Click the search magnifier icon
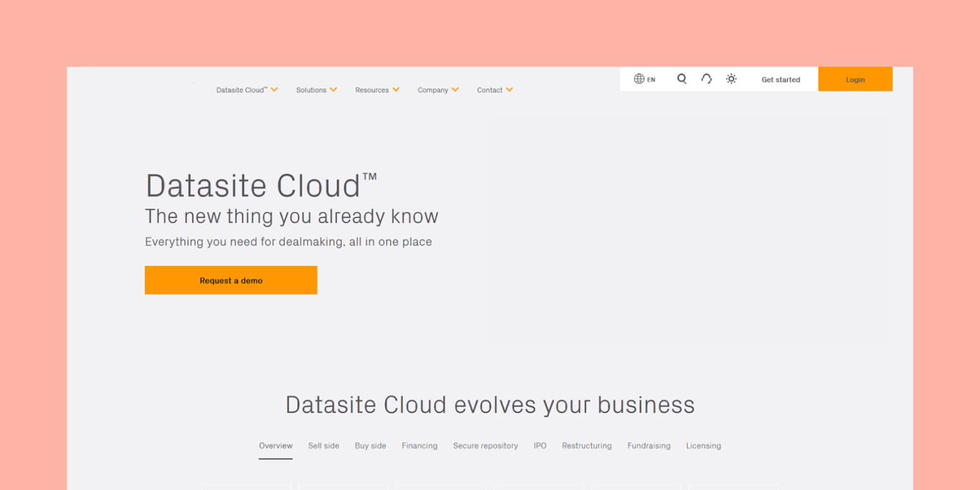980x490 pixels. click(x=681, y=78)
